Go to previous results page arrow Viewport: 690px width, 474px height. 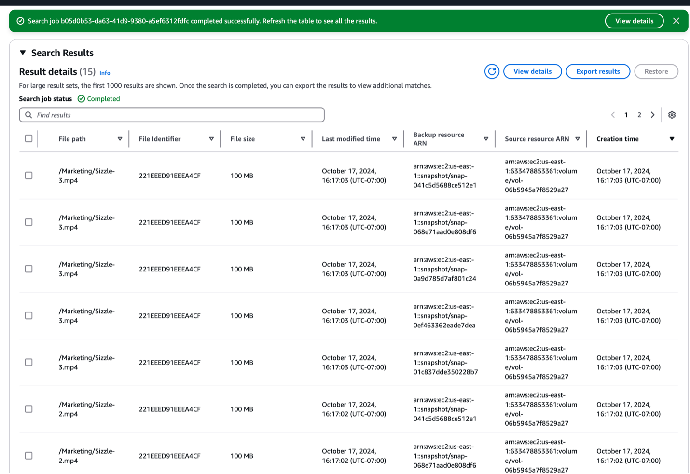click(x=611, y=115)
